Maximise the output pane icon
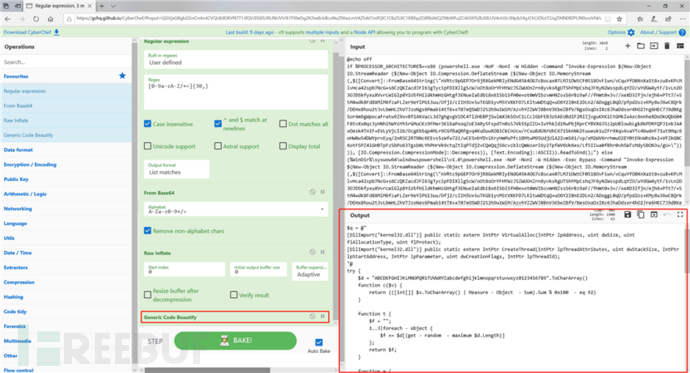Screen dimensions: 690x373 coord(680,215)
